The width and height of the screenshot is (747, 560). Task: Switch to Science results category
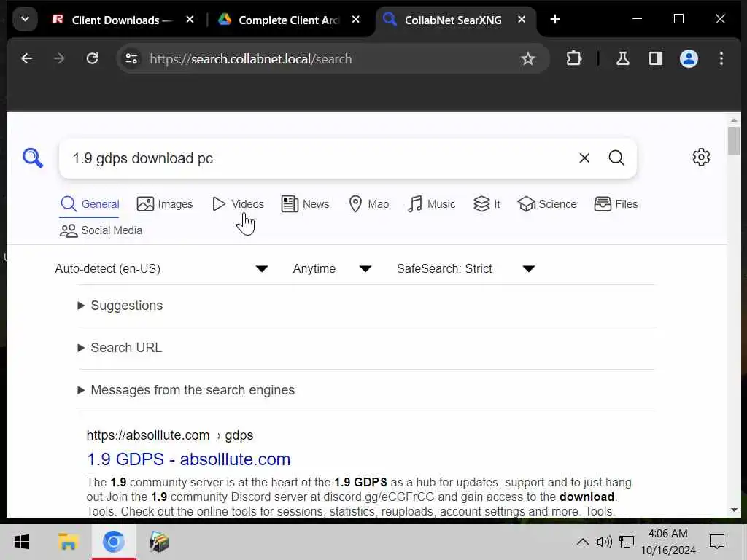(x=547, y=204)
